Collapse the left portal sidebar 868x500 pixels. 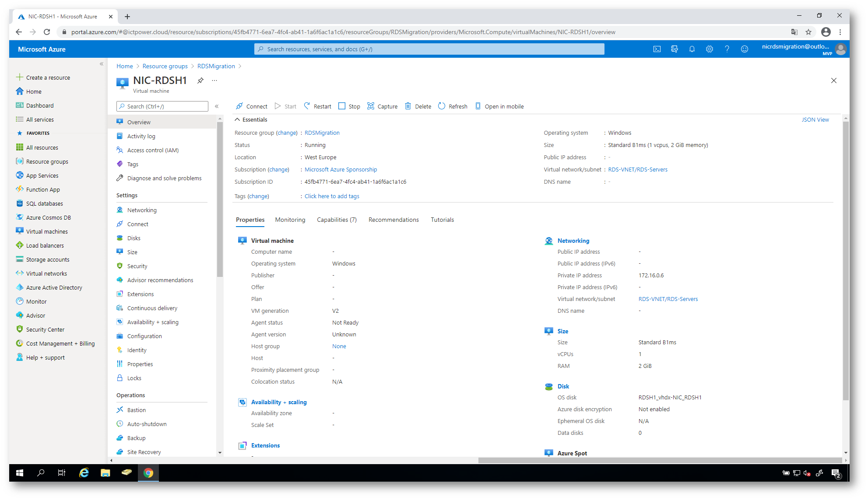(x=102, y=64)
